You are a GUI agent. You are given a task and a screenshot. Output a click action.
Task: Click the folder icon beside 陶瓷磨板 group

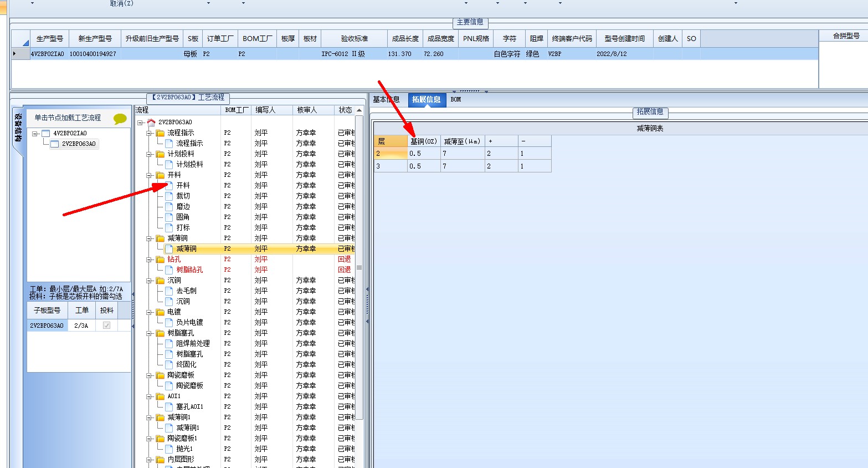point(160,375)
